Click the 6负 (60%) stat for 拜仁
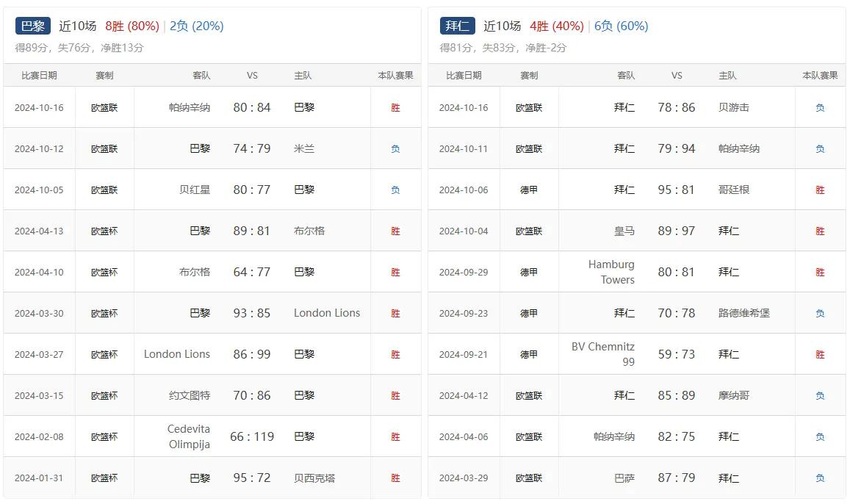The image size is (850, 504). point(622,26)
